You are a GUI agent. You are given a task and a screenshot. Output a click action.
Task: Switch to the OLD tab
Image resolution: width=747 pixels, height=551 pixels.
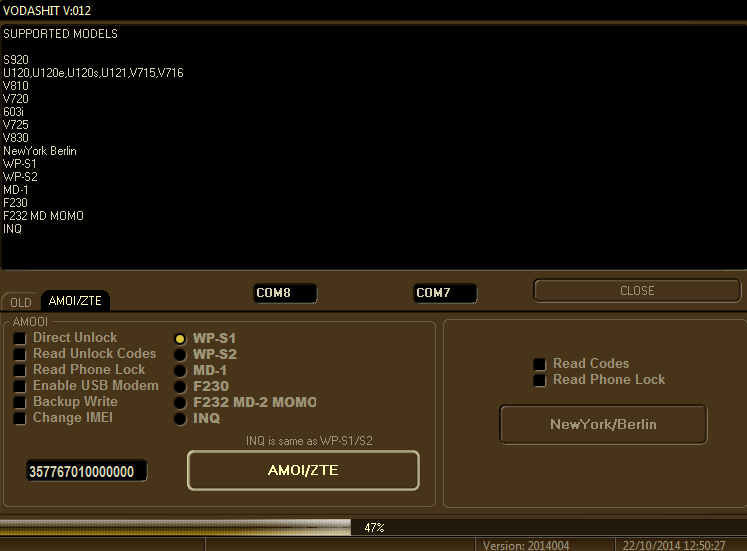(x=21, y=302)
